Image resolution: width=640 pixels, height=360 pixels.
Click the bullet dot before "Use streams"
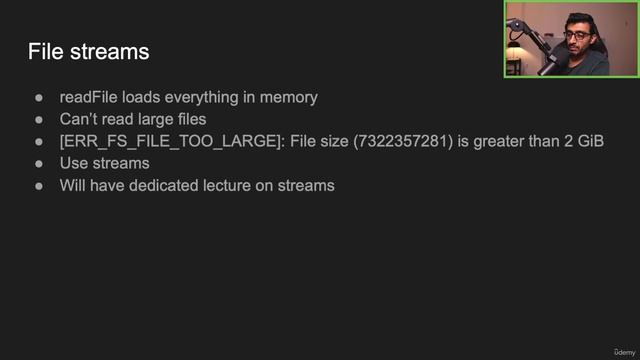click(x=39, y=164)
